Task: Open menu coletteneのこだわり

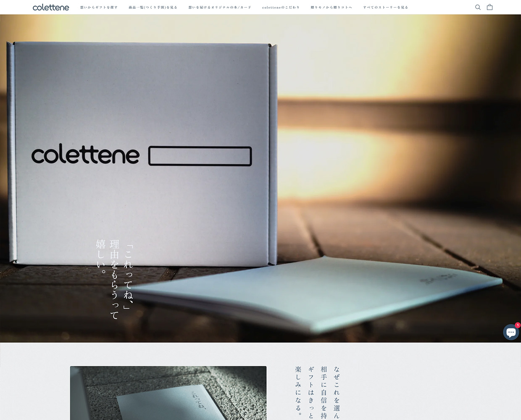Action: [281, 8]
